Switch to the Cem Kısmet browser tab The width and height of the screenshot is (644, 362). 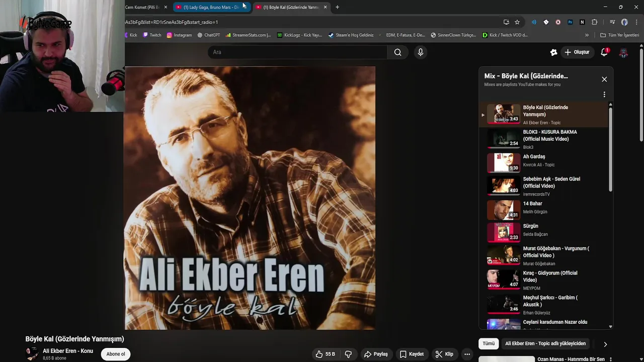point(142,7)
